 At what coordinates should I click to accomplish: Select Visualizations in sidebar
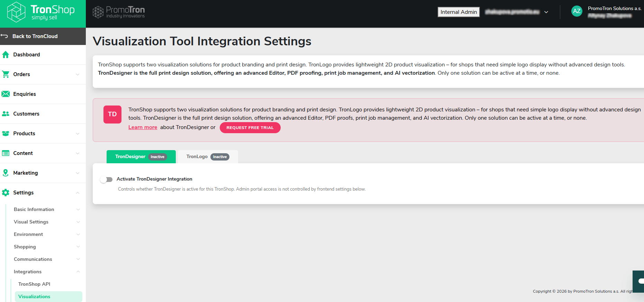click(x=48, y=296)
